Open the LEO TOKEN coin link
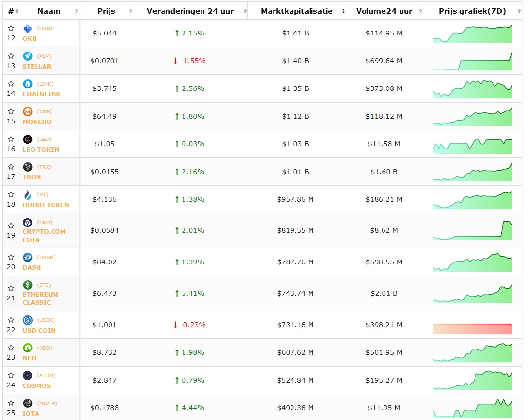This screenshot has height=420, width=530. tap(41, 149)
